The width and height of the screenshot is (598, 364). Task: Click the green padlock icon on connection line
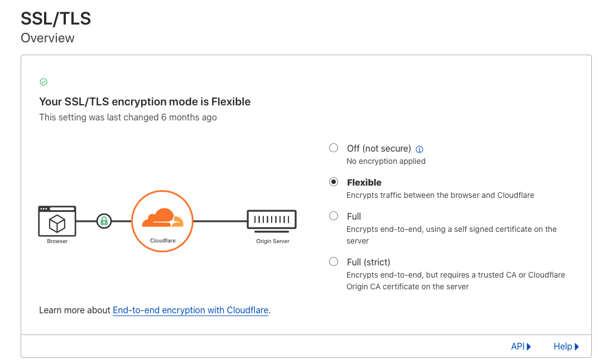[x=104, y=221]
